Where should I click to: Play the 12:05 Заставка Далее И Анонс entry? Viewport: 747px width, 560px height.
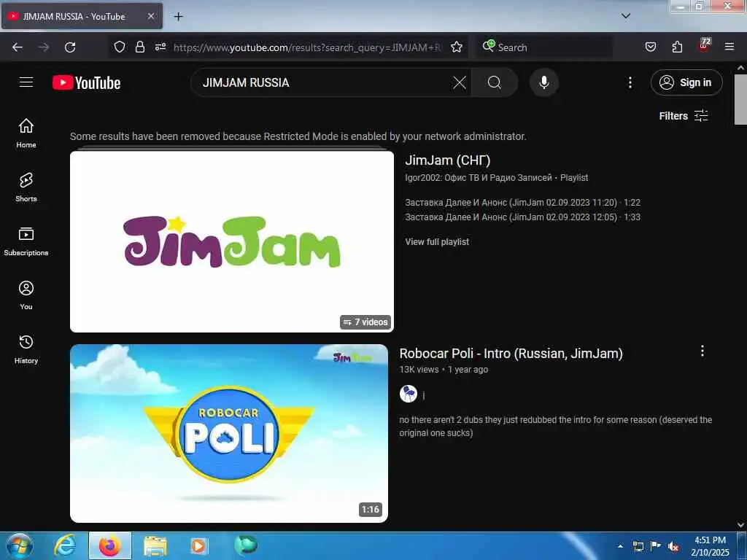click(522, 217)
